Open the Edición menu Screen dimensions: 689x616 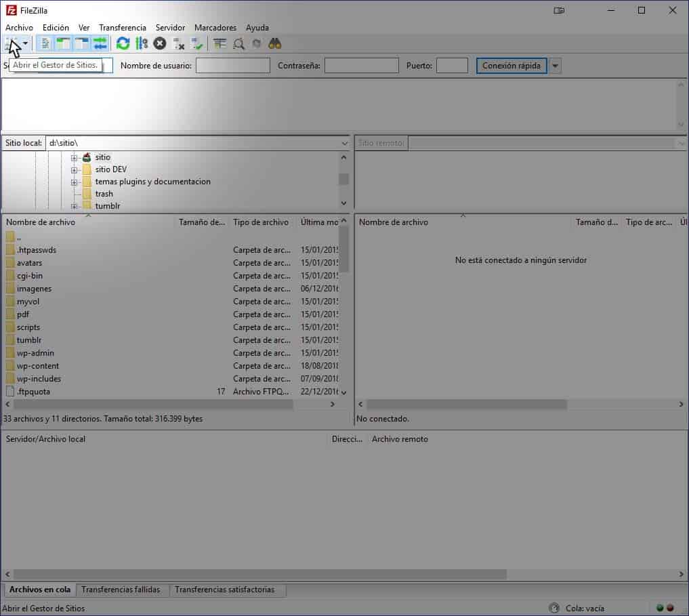point(56,28)
